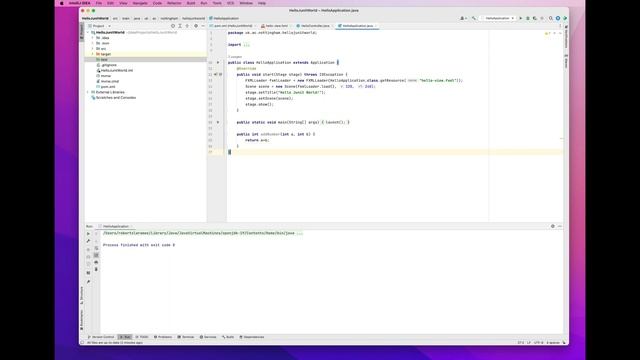Clear all Run console output trash icon
640x360 pixels.
[x=96, y=269]
